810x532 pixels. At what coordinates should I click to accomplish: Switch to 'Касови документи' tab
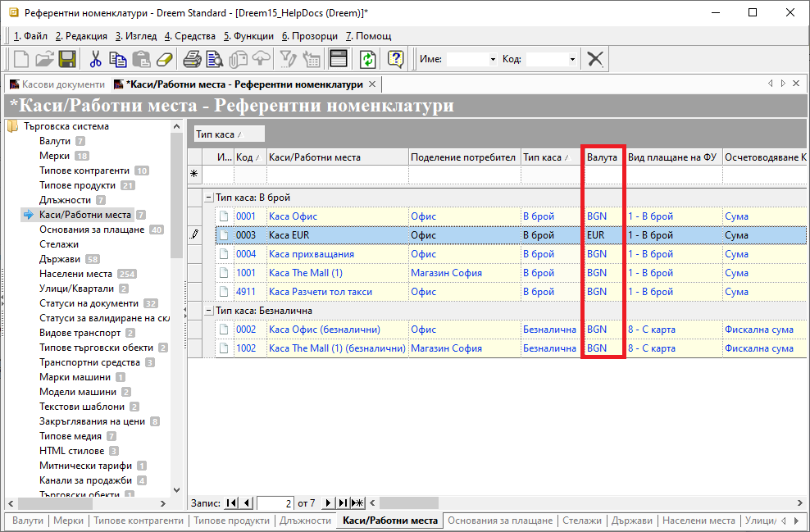57,84
